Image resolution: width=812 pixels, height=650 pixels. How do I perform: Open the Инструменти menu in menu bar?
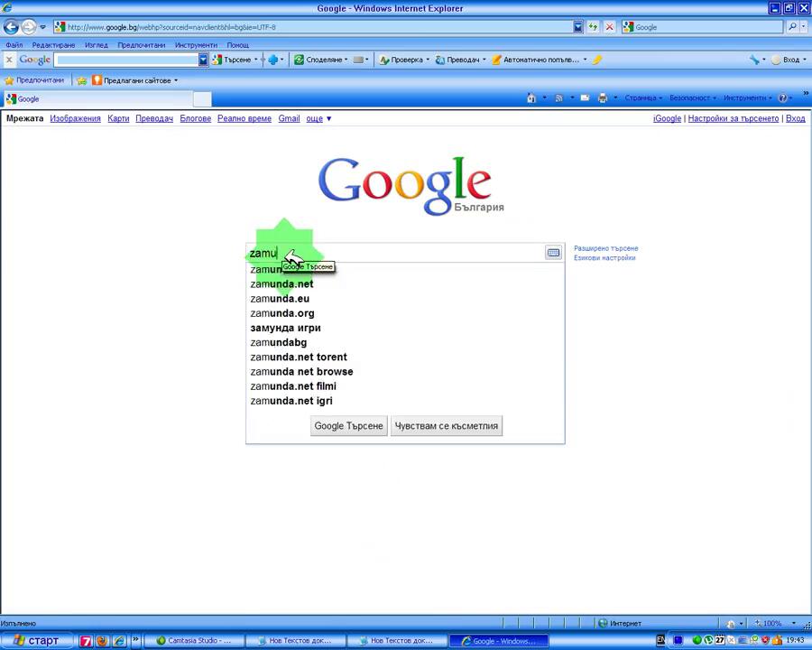point(196,44)
